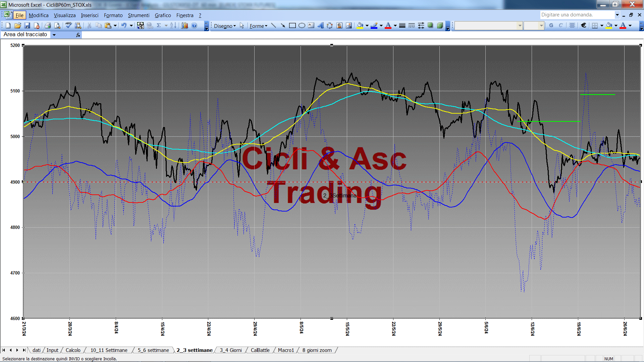
Task: Click the fx insert function button
Action: (x=78, y=35)
